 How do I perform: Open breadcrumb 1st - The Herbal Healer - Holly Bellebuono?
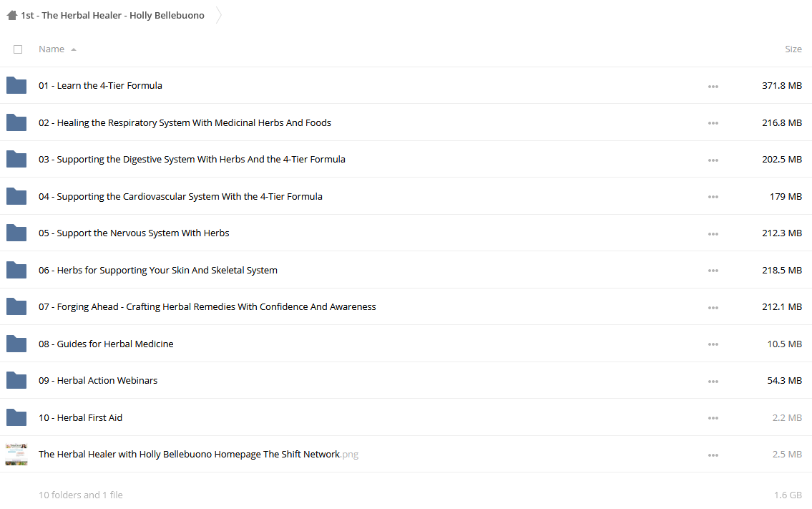[x=112, y=16]
